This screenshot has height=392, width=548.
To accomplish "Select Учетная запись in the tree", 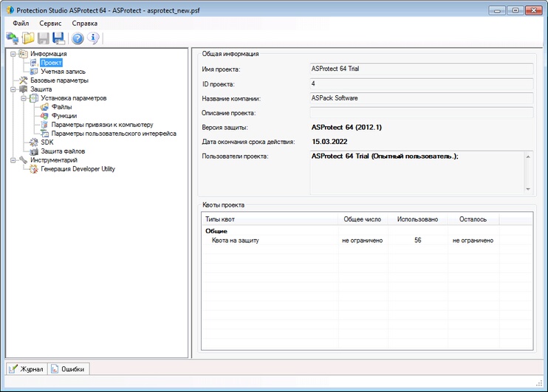I will [x=63, y=72].
